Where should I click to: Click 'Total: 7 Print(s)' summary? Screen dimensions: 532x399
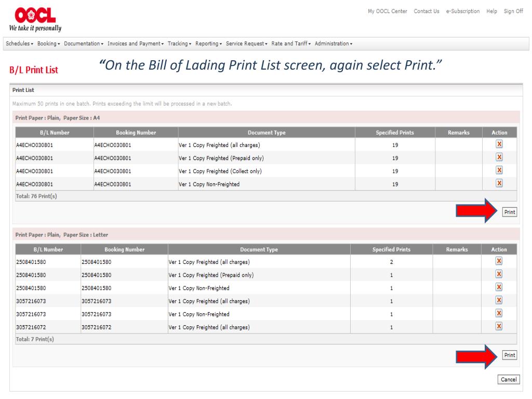[x=35, y=339]
